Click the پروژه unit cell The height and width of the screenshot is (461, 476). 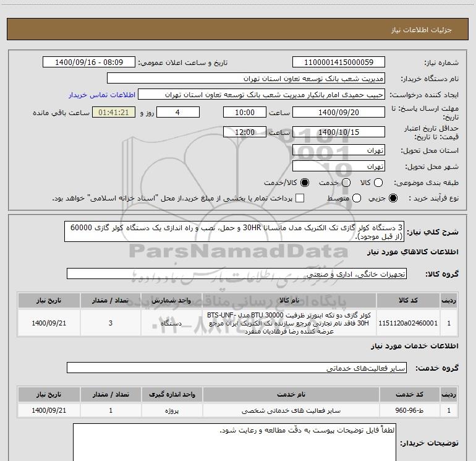(x=172, y=410)
